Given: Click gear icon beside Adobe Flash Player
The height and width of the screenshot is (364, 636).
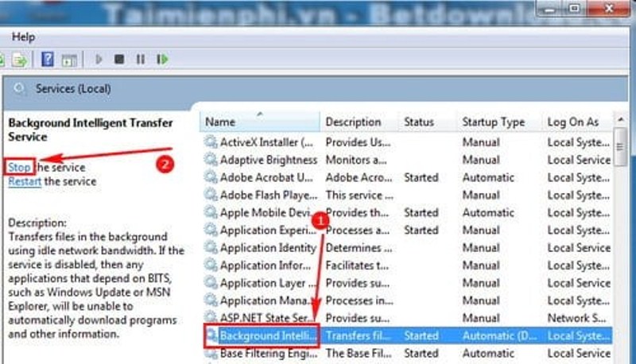Looking at the screenshot, I should [x=211, y=195].
